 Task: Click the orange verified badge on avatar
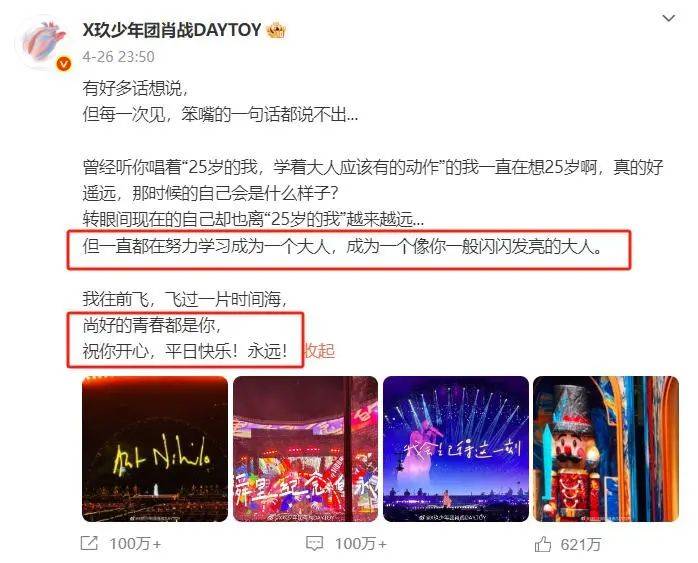coord(64,64)
